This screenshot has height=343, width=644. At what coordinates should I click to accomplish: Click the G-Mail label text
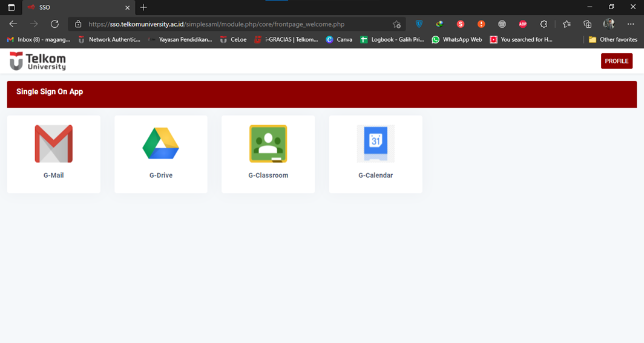pyautogui.click(x=54, y=175)
